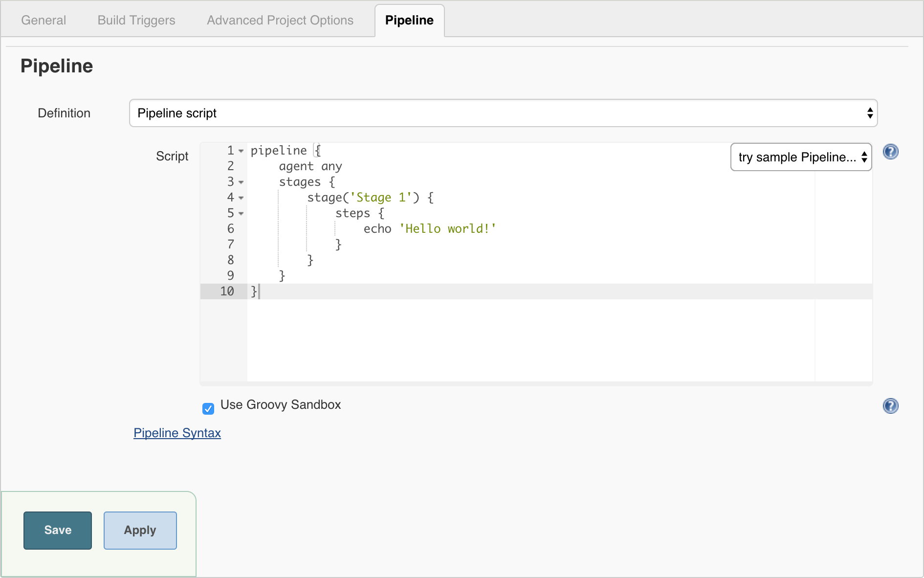Collapse the pipeline block on line 1
The height and width of the screenshot is (578, 924).
tap(241, 151)
